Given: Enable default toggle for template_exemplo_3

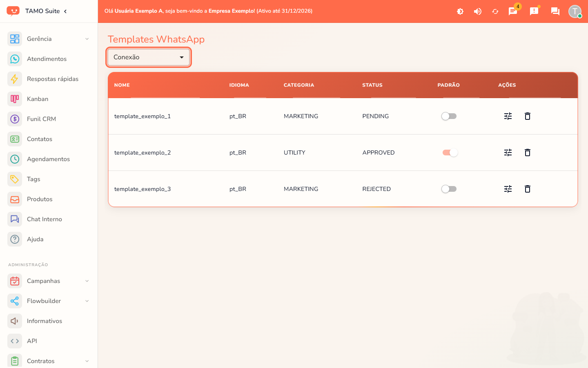Looking at the screenshot, I should [449, 189].
